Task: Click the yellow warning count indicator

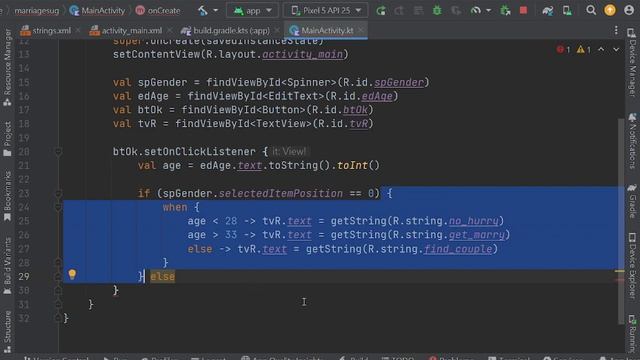Action: pyautogui.click(x=584, y=50)
